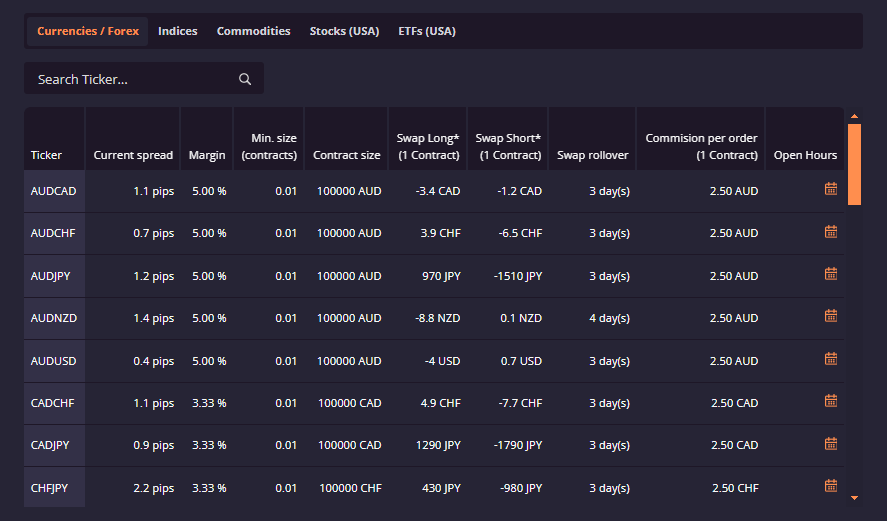Click the scrollbar up arrow

854,115
